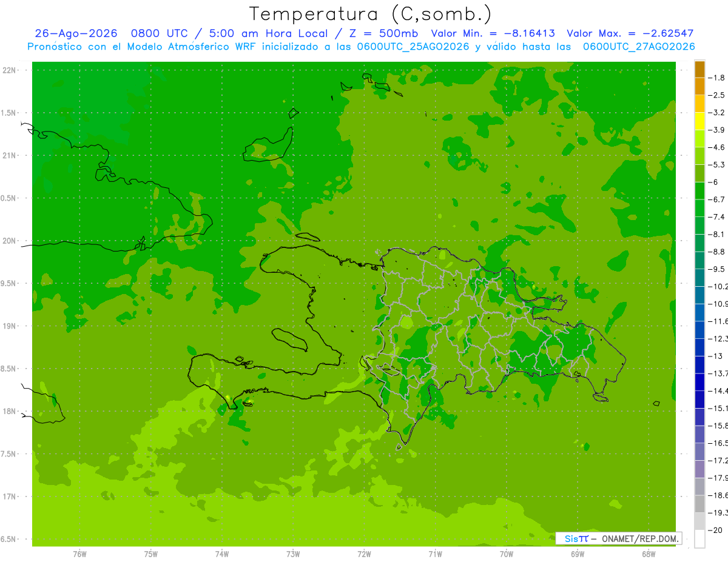Image resolution: width=728 pixels, height=562 pixels.
Task: Pick the dark orange swatch above -1.8
Action: 699,69
